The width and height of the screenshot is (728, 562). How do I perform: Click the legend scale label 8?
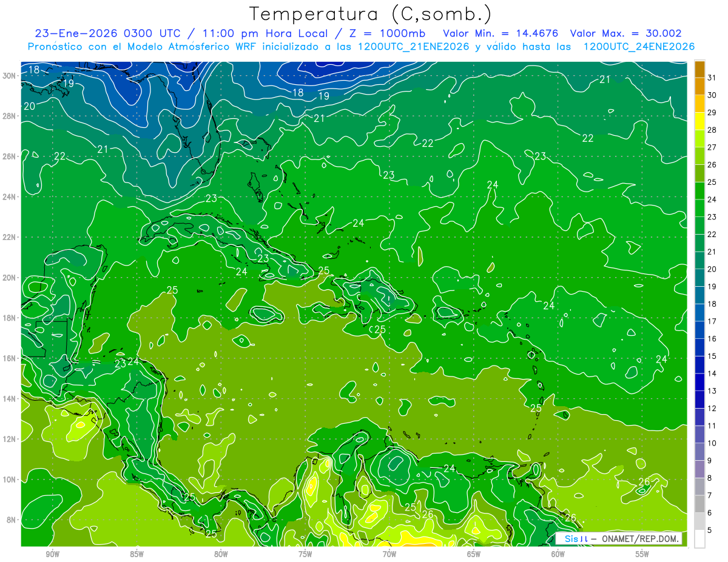click(710, 478)
